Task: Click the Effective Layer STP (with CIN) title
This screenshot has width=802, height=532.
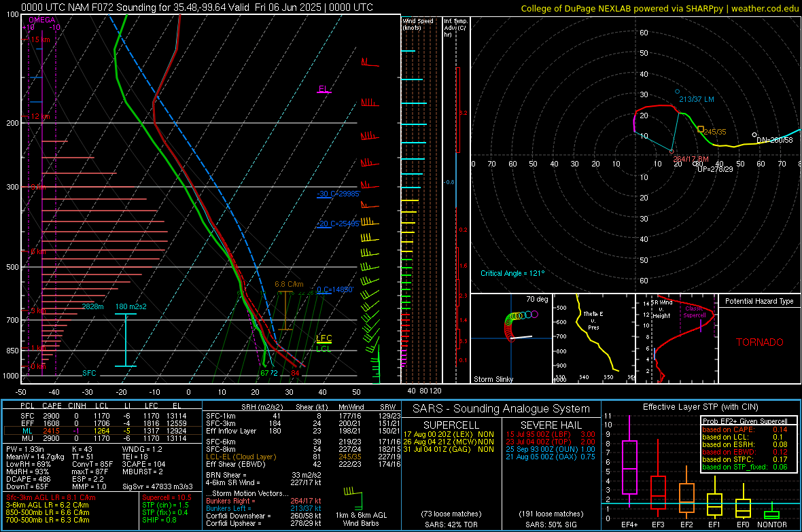Action: click(x=700, y=407)
